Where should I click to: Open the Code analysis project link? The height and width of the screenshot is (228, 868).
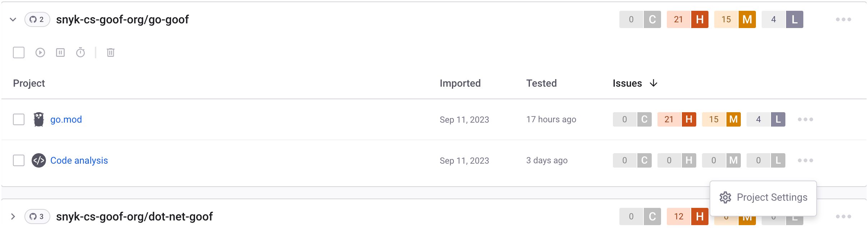click(x=79, y=160)
